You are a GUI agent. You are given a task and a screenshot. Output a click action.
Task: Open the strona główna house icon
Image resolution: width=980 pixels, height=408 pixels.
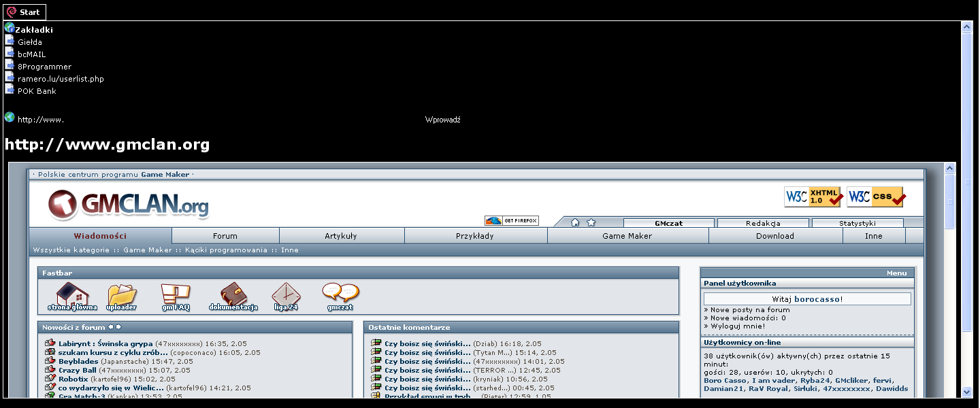(72, 295)
